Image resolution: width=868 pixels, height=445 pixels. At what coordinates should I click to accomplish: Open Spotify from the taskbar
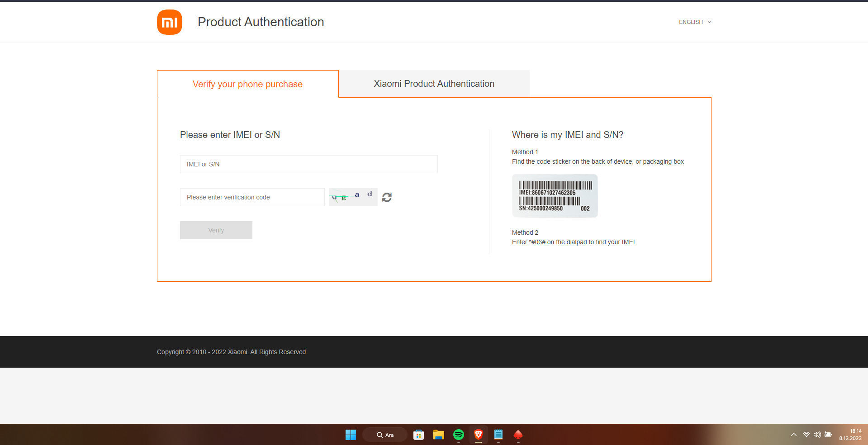click(459, 435)
